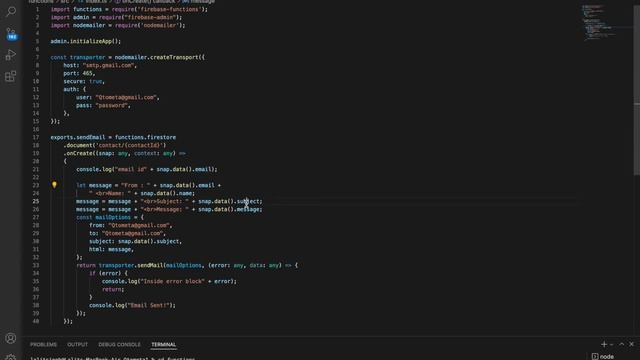This screenshot has height=360, width=640.
Task: Click 'Inside error block' string on line 35
Action: pos(172,281)
